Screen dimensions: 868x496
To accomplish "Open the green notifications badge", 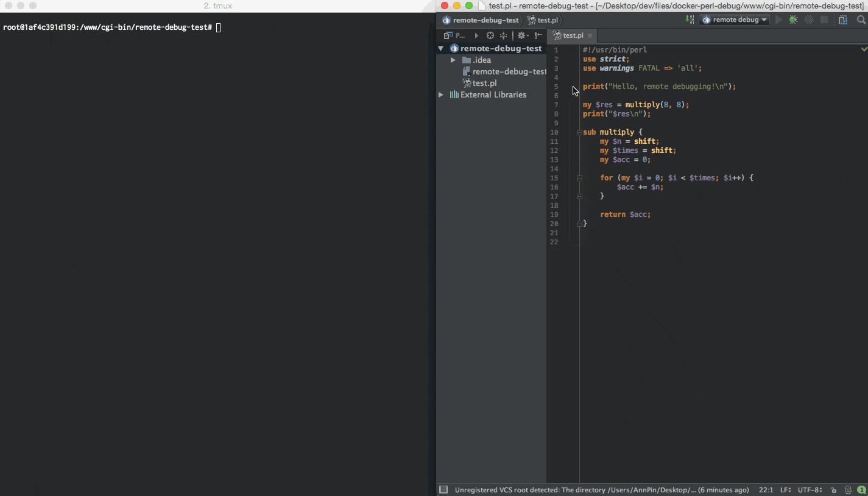I will [861, 490].
